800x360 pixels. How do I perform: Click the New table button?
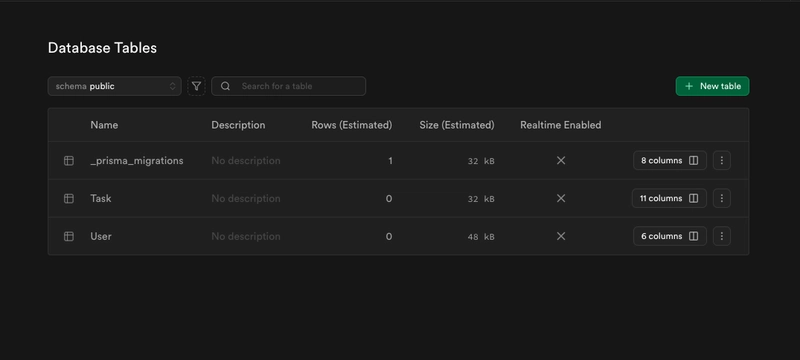(712, 86)
